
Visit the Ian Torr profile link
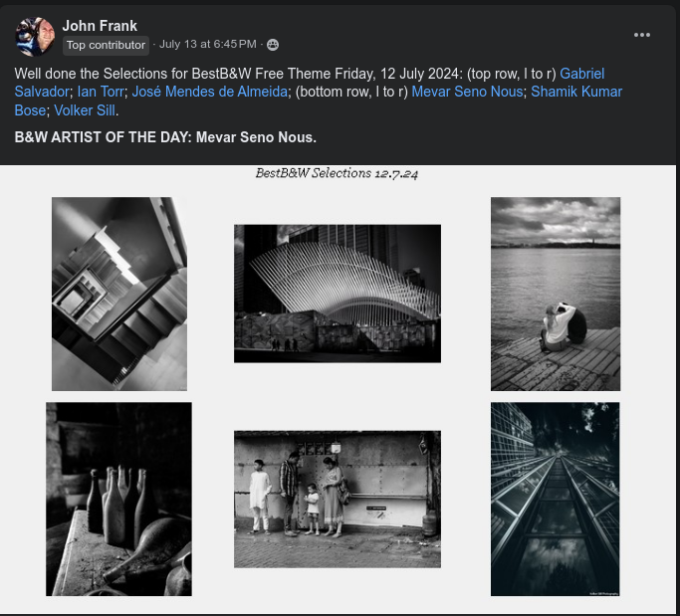tap(100, 92)
